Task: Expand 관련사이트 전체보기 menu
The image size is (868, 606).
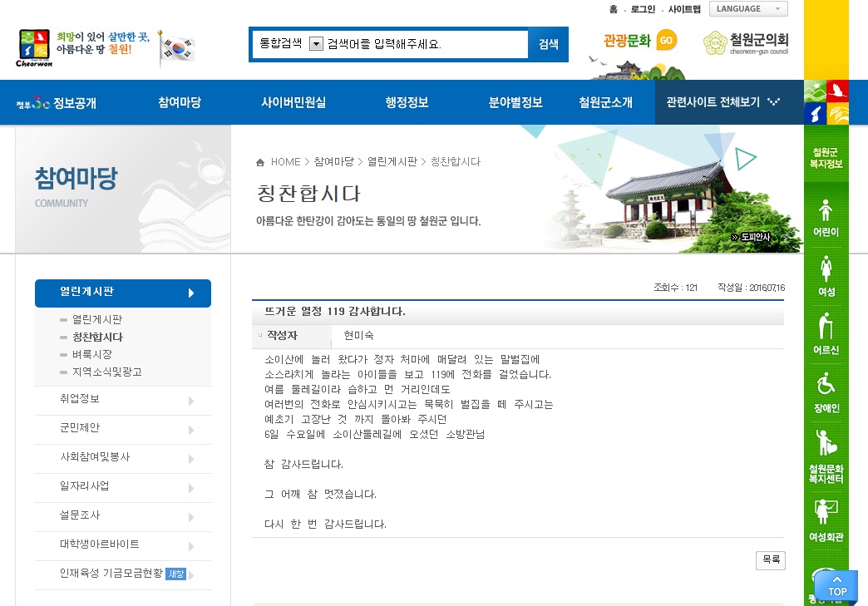Action: [723, 103]
